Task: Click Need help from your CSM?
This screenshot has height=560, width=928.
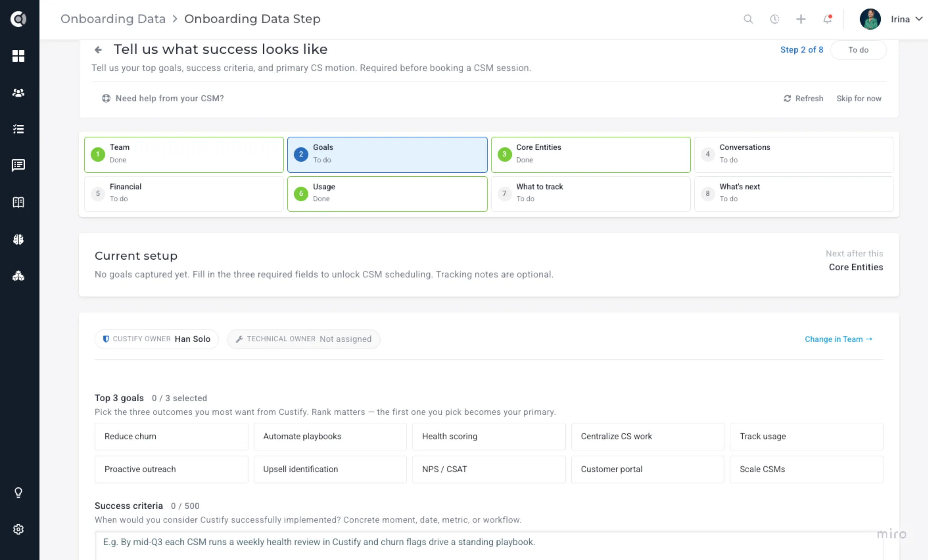Action: [x=163, y=98]
